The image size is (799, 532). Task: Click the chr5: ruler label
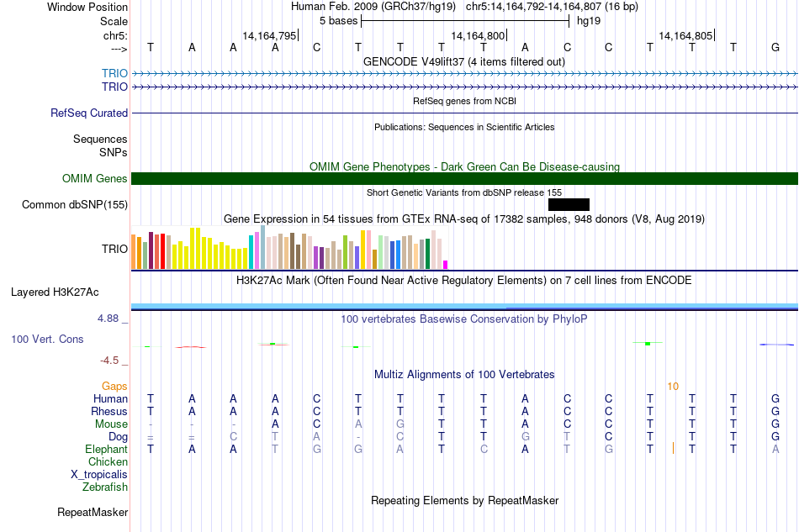click(115, 35)
